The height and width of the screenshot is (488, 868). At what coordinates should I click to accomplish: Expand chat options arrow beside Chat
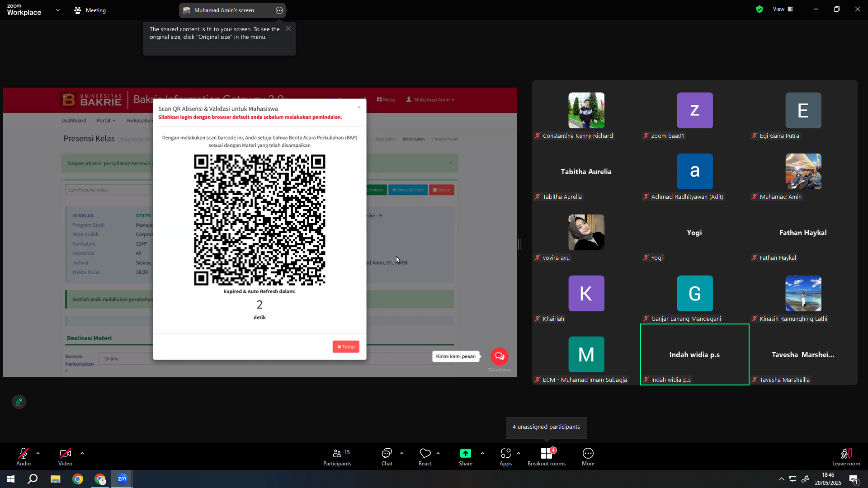pyautogui.click(x=402, y=453)
